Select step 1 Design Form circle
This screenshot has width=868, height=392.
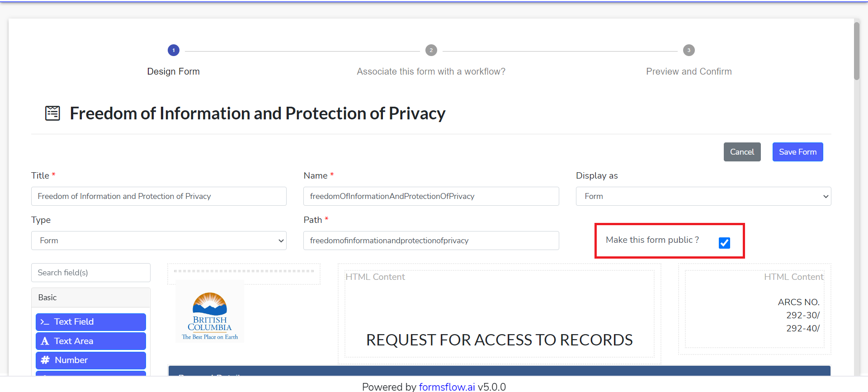pyautogui.click(x=174, y=50)
